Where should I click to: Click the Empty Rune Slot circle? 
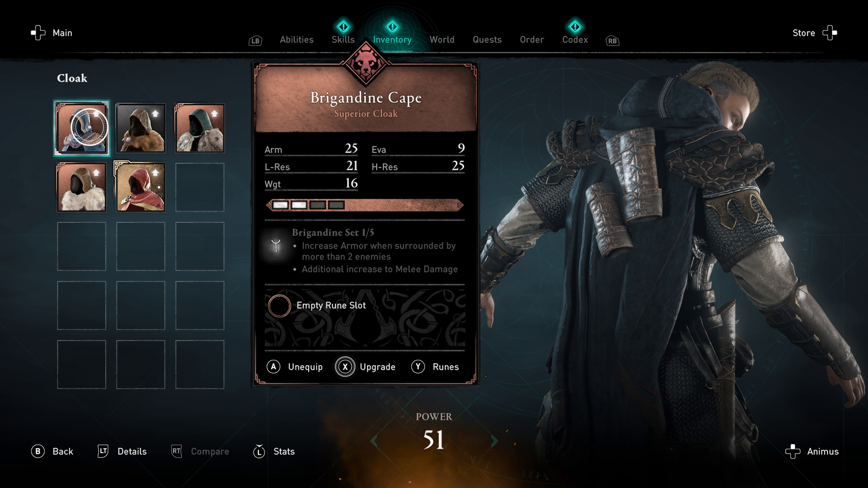279,305
